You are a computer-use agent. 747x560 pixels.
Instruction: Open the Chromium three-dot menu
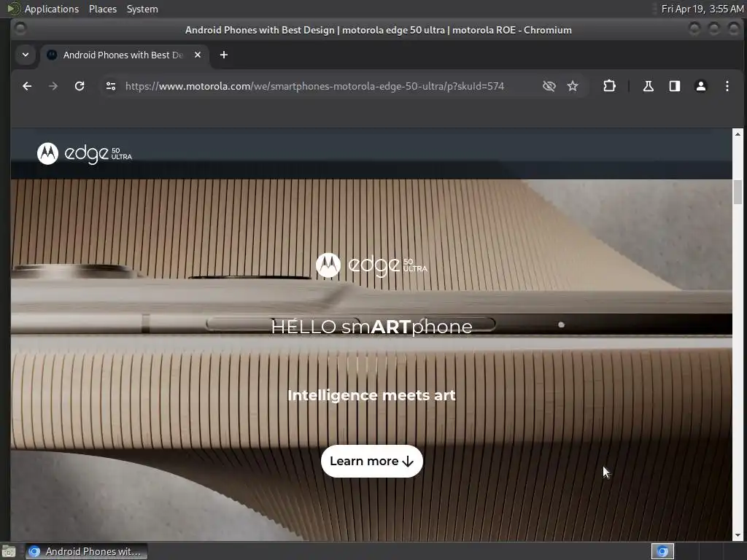click(727, 86)
